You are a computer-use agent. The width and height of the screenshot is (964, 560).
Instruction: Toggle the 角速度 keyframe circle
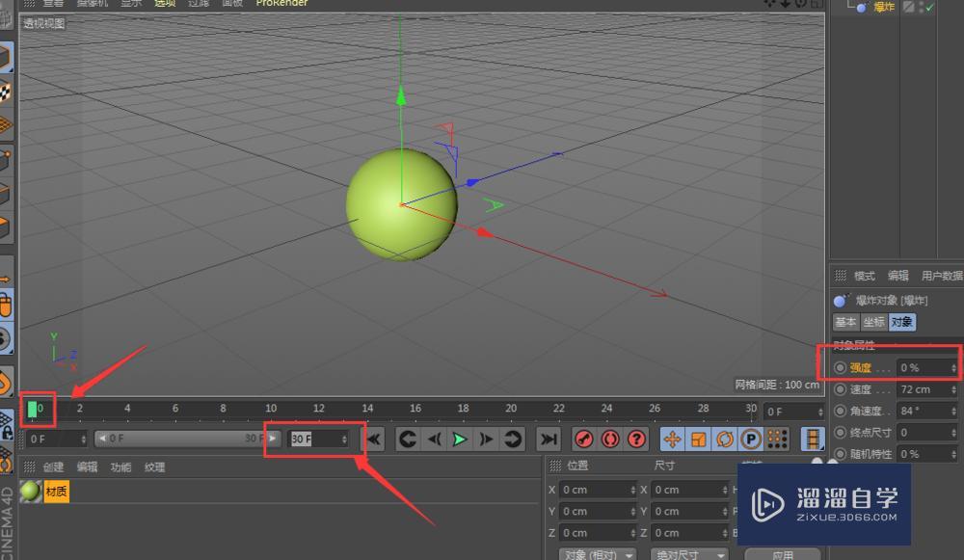coord(840,411)
